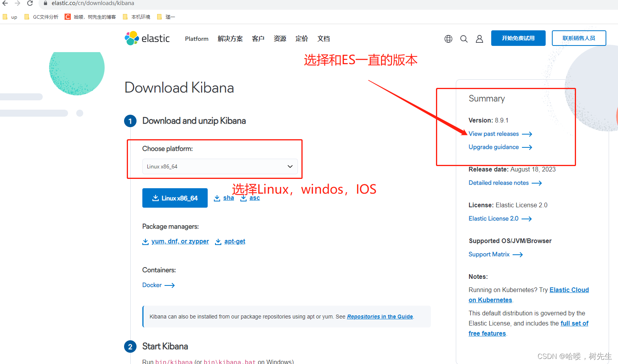Open the Platform menu
The height and width of the screenshot is (364, 618).
[197, 39]
